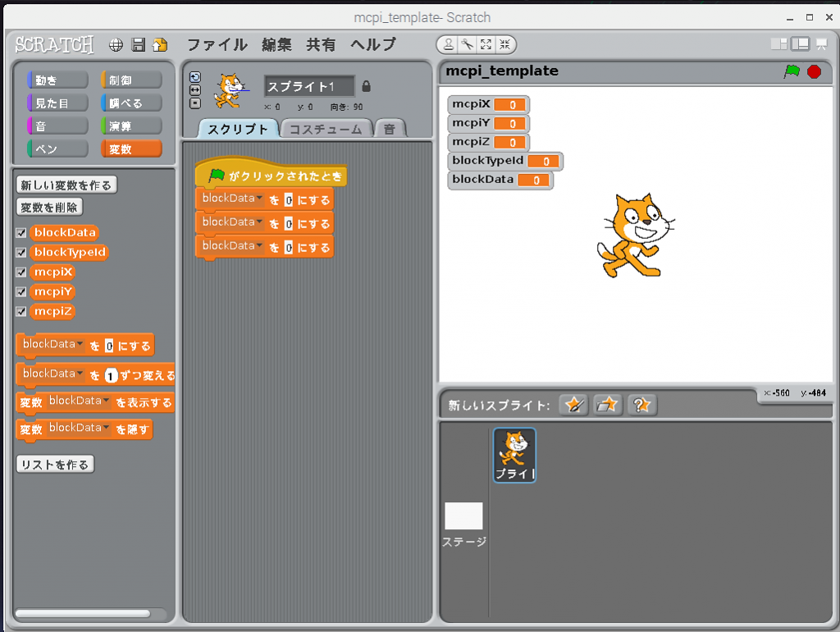840x632 pixels.
Task: Open the 変数 variables block category
Action: pos(131,149)
